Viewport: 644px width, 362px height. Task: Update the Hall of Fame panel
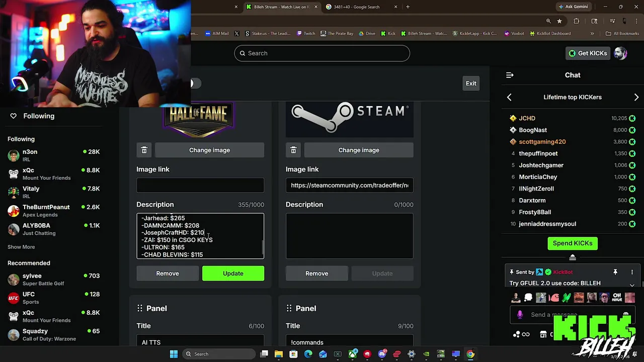(x=233, y=274)
